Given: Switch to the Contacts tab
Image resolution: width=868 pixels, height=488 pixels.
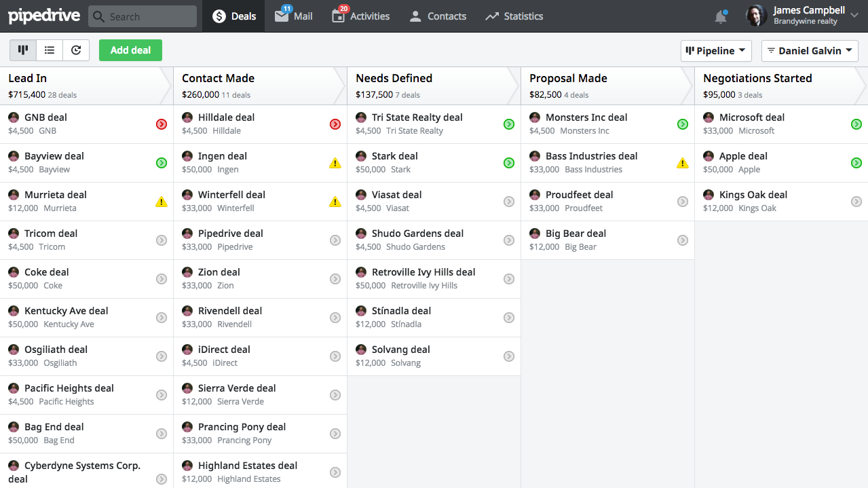Looking at the screenshot, I should click(438, 16).
